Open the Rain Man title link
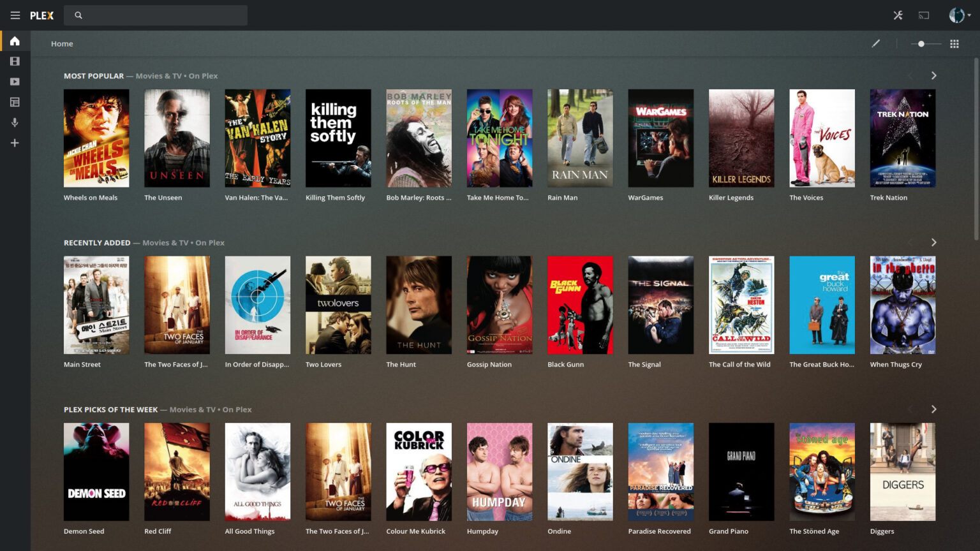The height and width of the screenshot is (551, 980). [563, 197]
